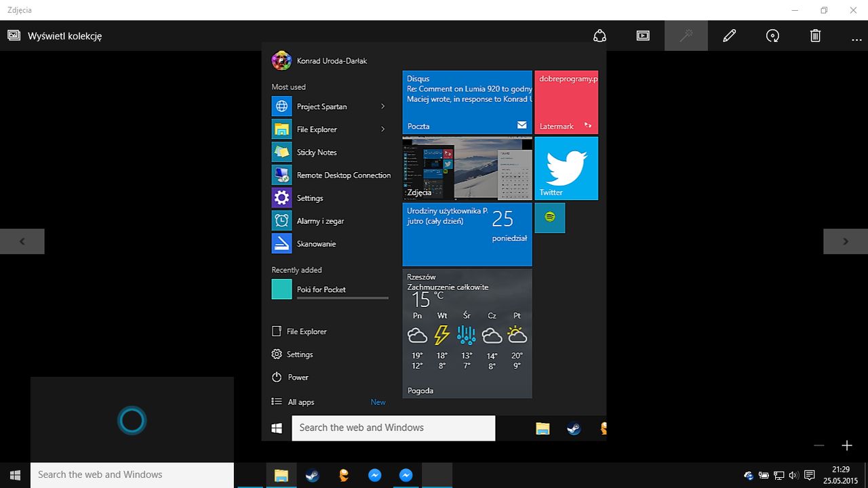Viewport: 868px width, 488px height.
Task: Zoom in with the plus button
Action: pos(847,445)
